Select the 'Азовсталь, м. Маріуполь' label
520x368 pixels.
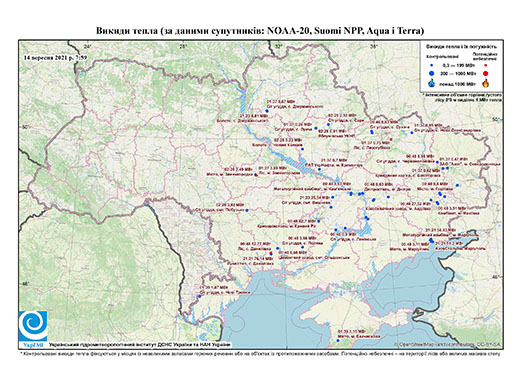[x=461, y=248]
